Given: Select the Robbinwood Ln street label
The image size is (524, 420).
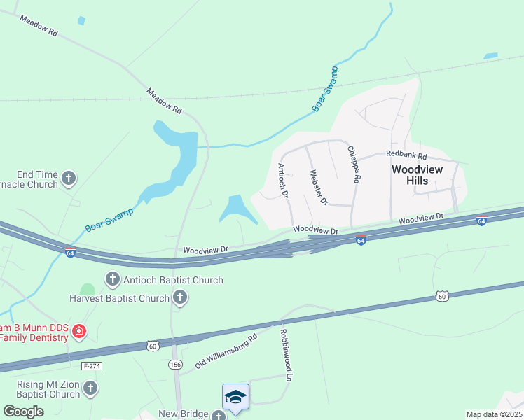Looking at the screenshot, I should click(286, 355).
